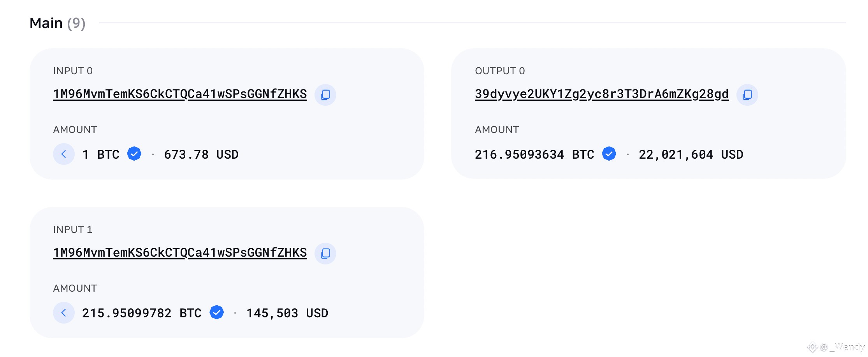Toggle the blue checkmark on OUTPUT 0 amount
This screenshot has width=868, height=357.
(609, 154)
